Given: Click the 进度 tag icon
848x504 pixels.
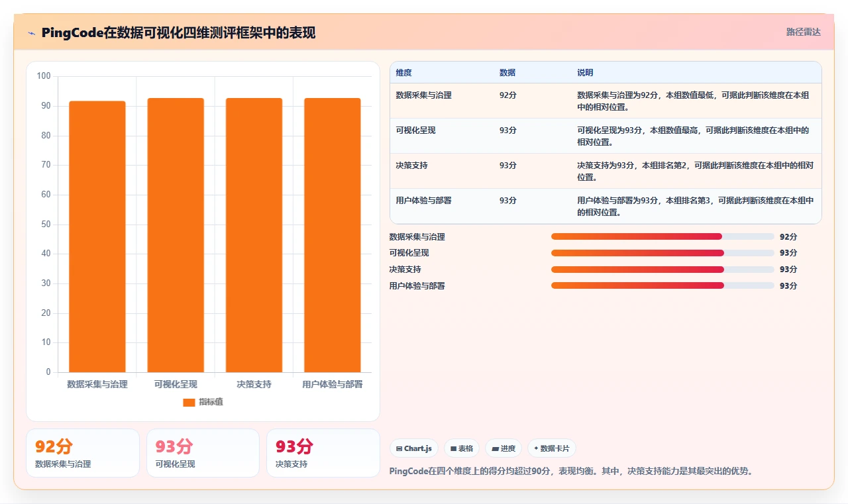Looking at the screenshot, I should 495,448.
